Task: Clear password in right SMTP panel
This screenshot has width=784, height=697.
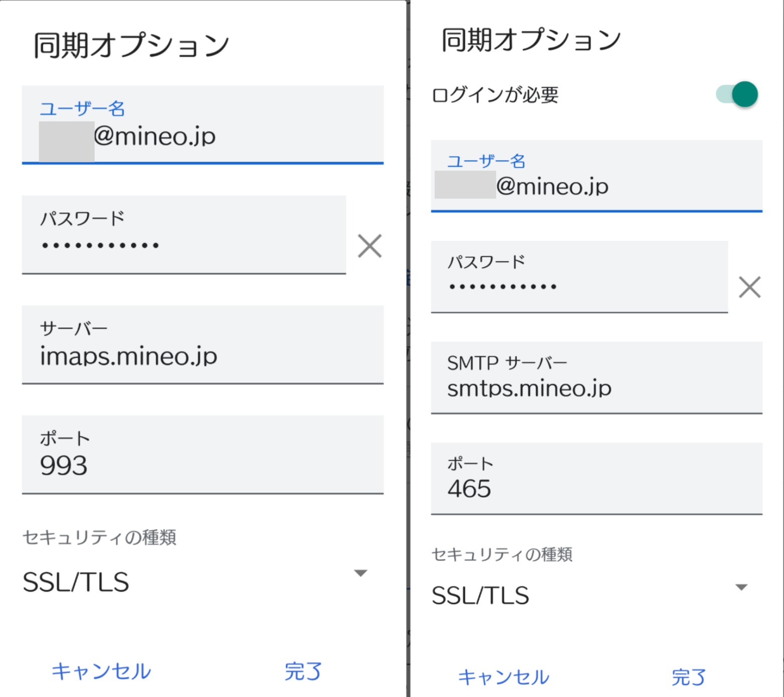Action: pyautogui.click(x=749, y=287)
